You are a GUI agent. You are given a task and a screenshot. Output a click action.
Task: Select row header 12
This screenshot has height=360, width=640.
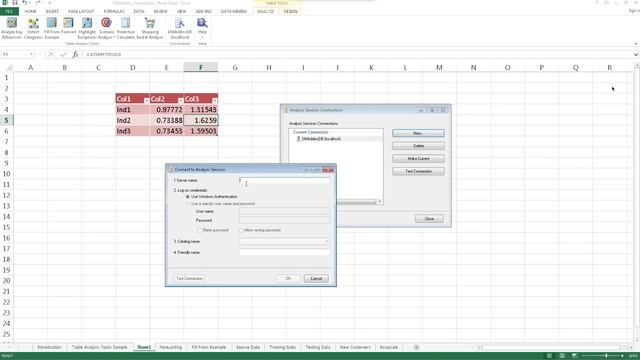tap(7, 195)
